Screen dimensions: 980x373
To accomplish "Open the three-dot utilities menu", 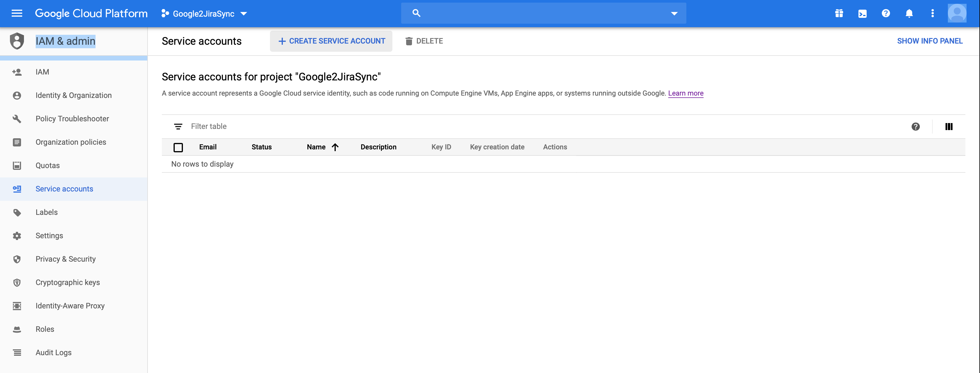I will point(932,14).
